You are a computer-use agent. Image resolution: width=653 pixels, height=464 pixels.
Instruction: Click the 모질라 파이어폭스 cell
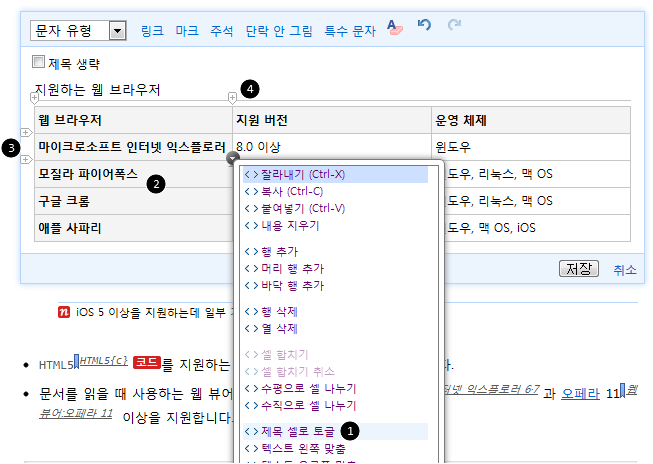(133, 174)
